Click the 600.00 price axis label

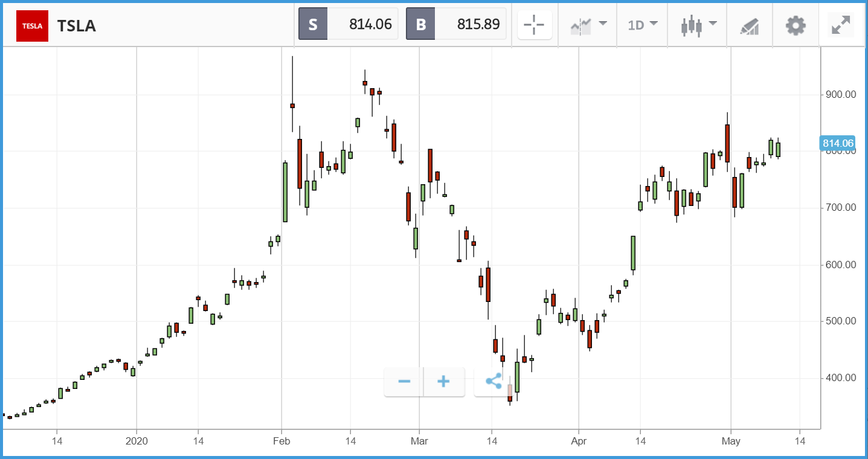click(x=841, y=265)
